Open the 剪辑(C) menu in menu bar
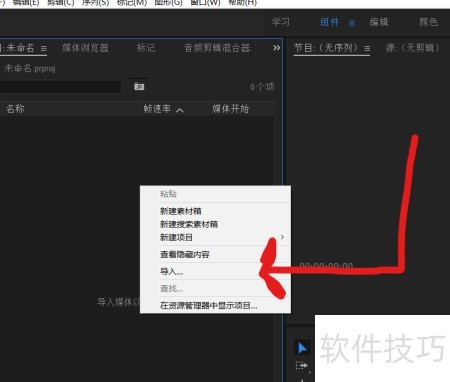The height and width of the screenshot is (382, 450). (61, 3)
